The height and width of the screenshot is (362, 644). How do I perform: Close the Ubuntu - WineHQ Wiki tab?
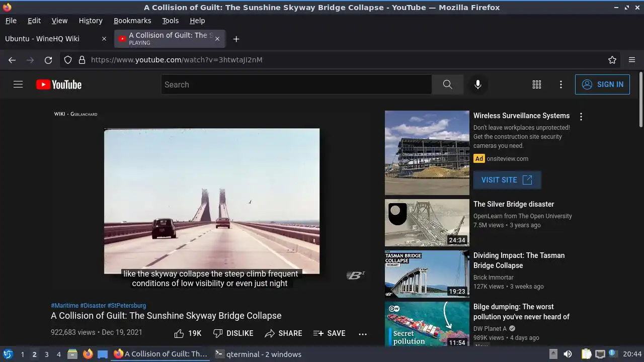click(104, 39)
